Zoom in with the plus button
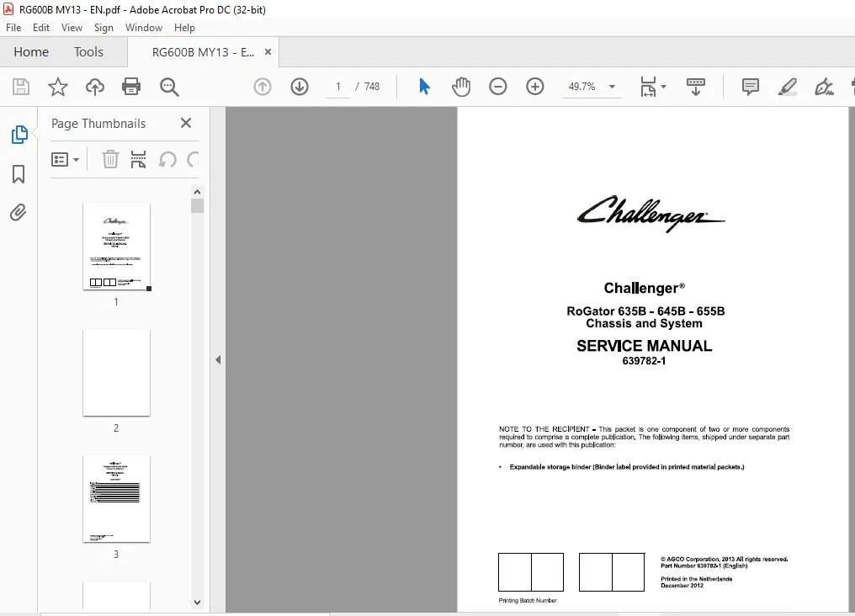Image resolution: width=855 pixels, height=616 pixels. pyautogui.click(x=535, y=87)
